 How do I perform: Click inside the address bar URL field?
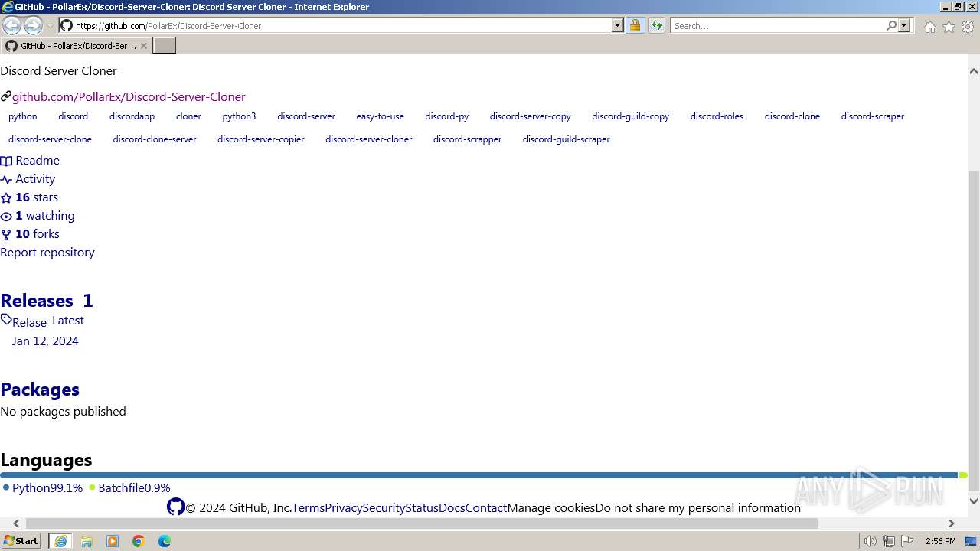(342, 25)
